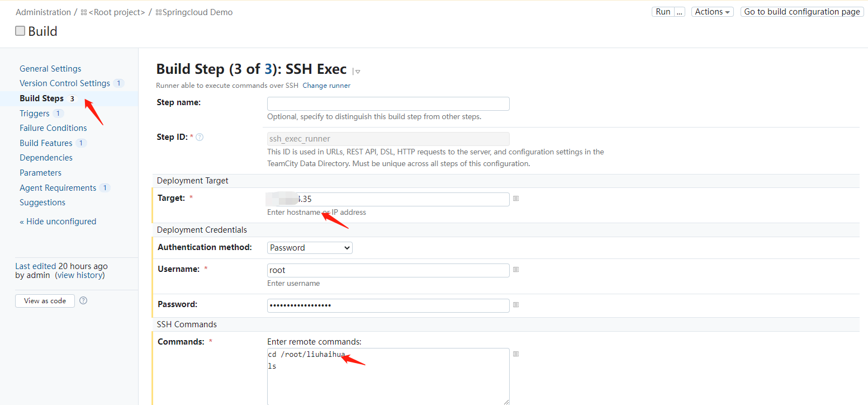Click the view history link

(80, 275)
